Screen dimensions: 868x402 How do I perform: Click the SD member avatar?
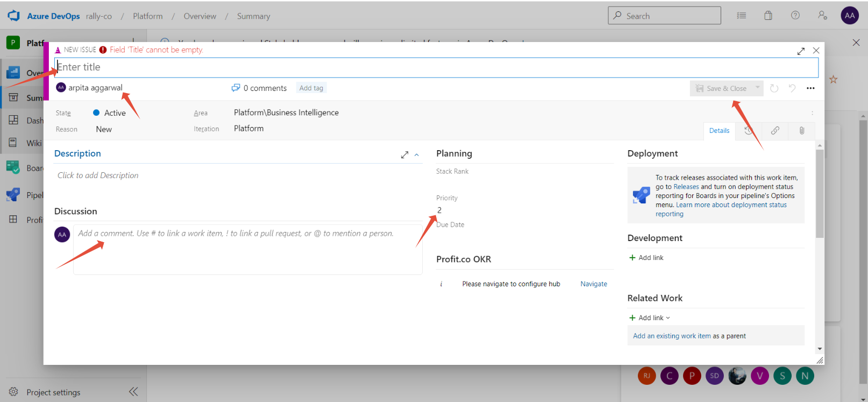click(x=714, y=376)
